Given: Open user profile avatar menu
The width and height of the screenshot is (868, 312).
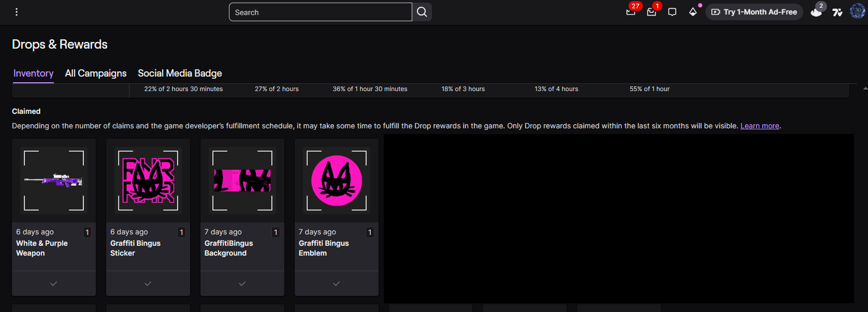Looking at the screenshot, I should (x=857, y=11).
